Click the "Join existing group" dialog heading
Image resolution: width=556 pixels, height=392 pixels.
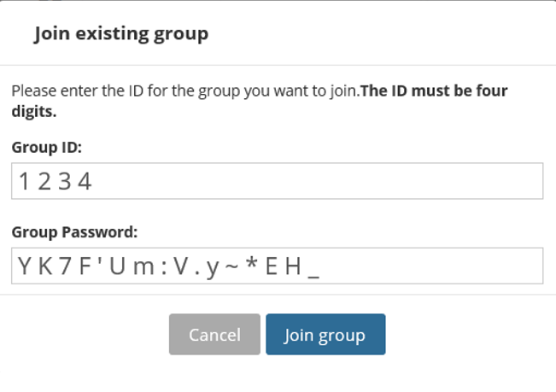tap(121, 33)
